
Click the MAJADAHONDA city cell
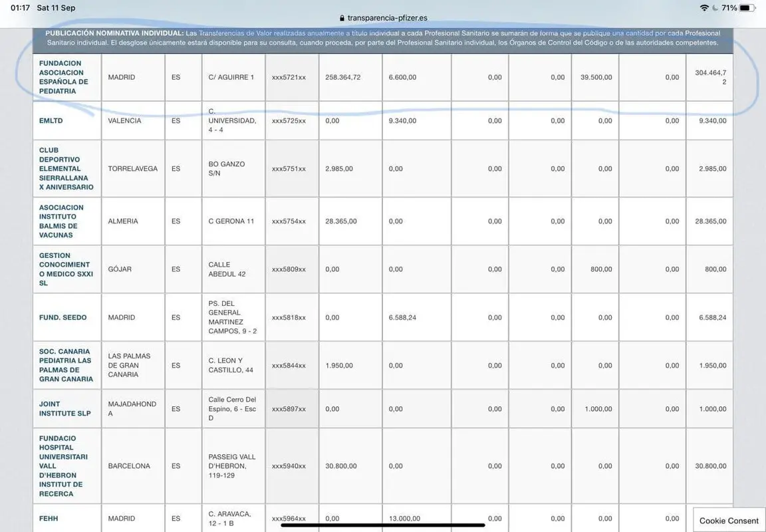[133, 409]
